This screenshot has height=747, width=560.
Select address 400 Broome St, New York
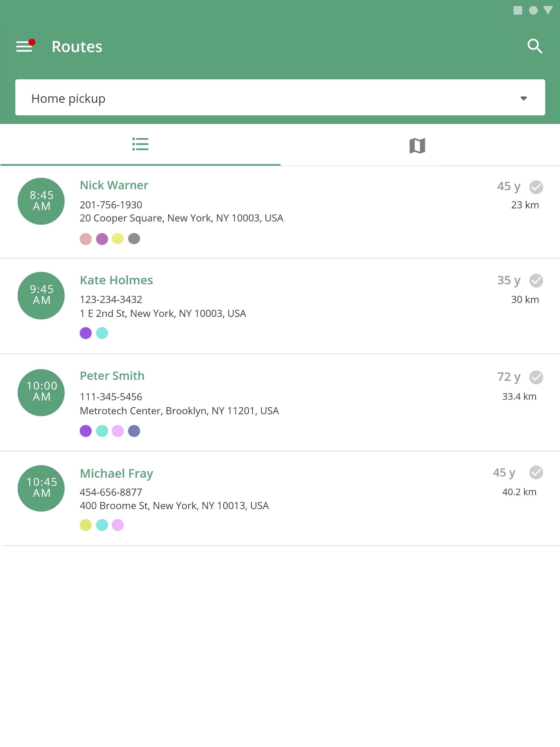coord(174,506)
